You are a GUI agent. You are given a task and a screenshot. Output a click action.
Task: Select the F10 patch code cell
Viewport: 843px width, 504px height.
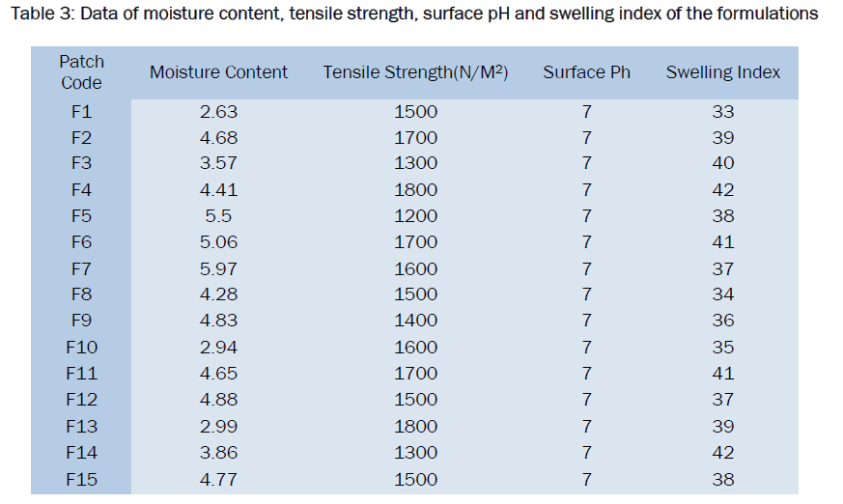tap(81, 348)
